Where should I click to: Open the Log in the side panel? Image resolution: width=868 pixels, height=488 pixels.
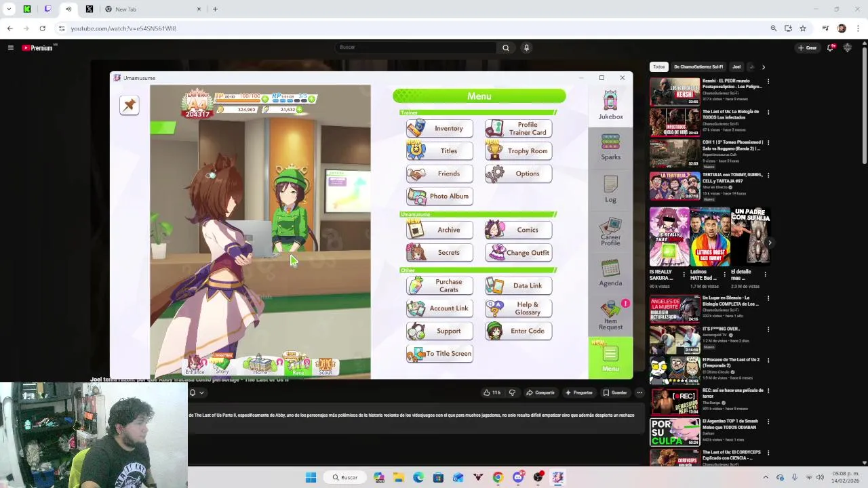[x=610, y=189]
